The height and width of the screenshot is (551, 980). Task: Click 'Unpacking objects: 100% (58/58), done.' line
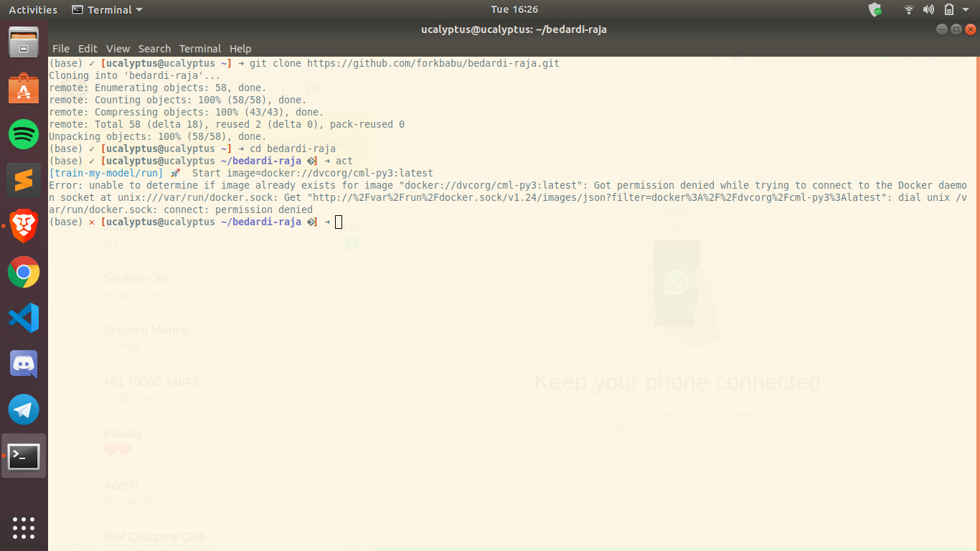tap(158, 136)
